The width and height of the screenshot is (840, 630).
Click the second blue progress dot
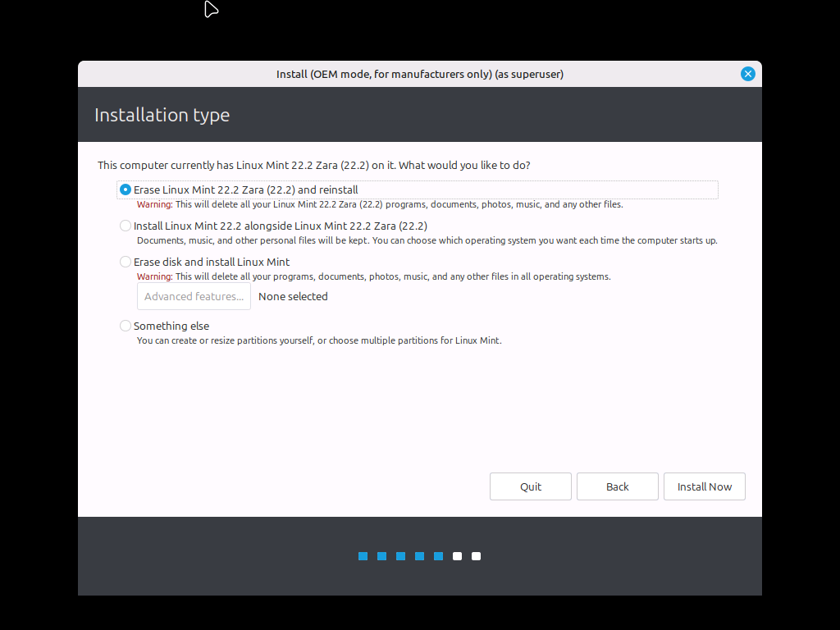tap(381, 556)
